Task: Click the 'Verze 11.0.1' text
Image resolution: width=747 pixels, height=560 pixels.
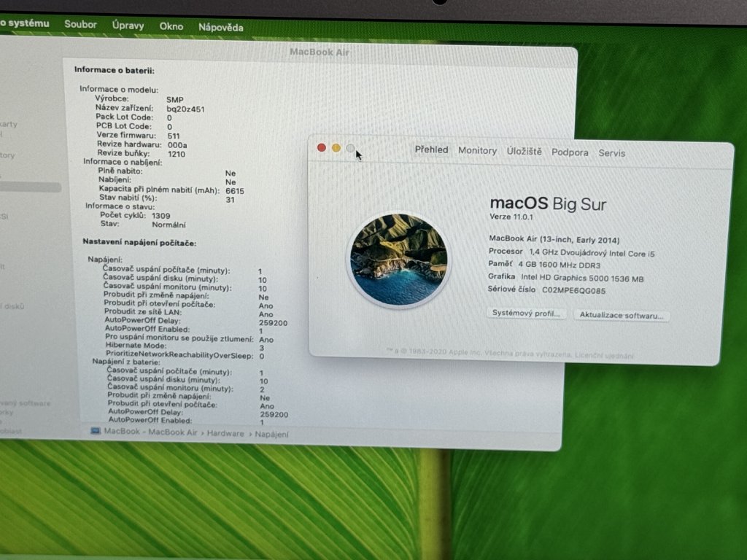Action: coord(511,217)
